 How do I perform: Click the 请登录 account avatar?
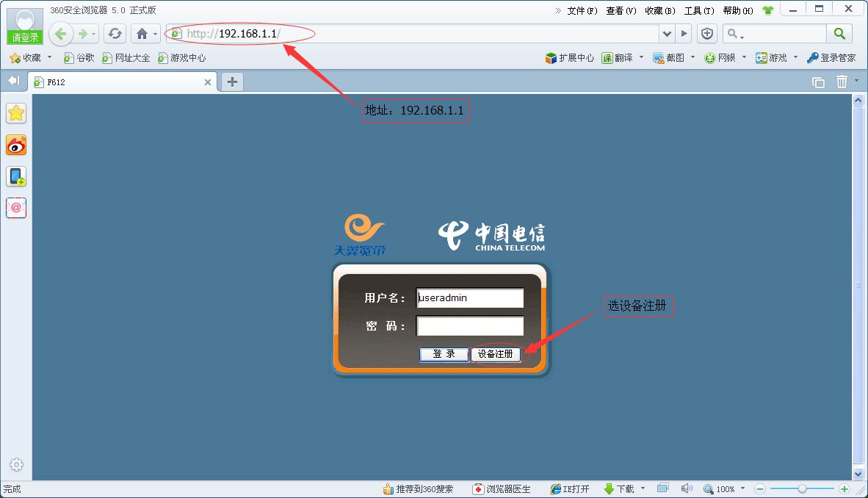[x=25, y=26]
